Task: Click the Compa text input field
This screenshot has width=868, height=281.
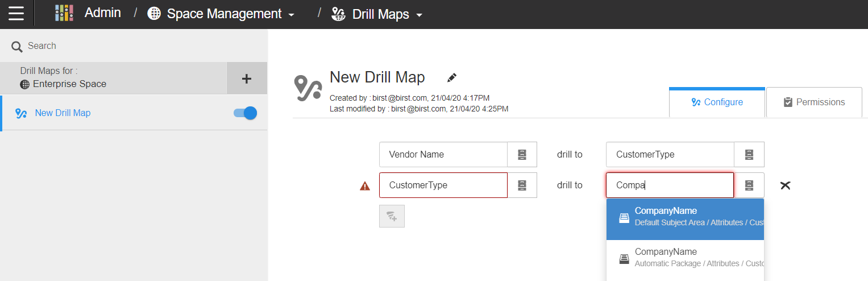Action: tap(670, 185)
